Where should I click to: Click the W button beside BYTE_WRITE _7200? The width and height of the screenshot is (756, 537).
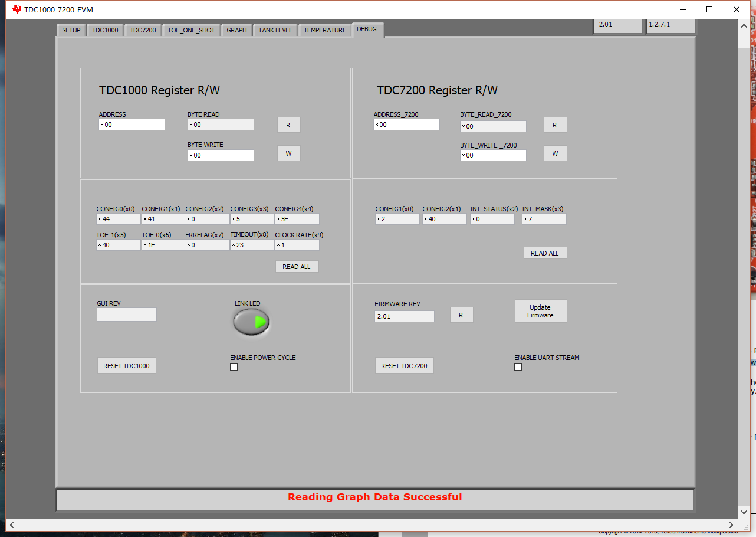555,153
